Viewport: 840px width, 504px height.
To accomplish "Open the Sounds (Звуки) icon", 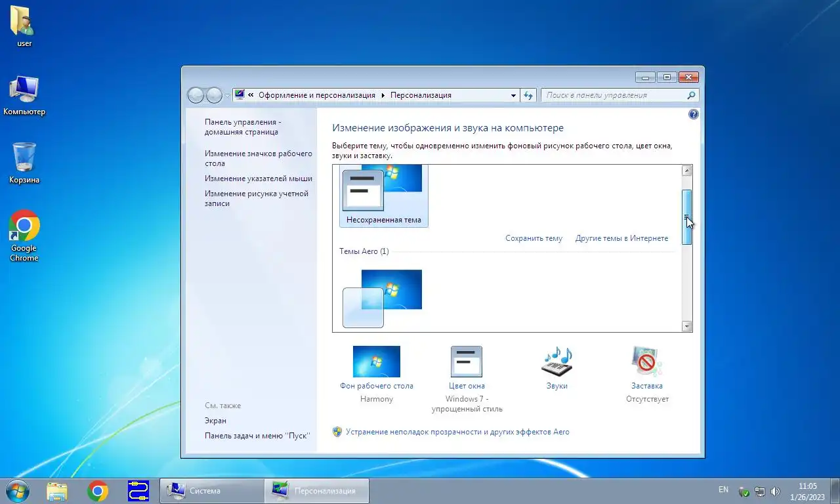I will pyautogui.click(x=557, y=362).
